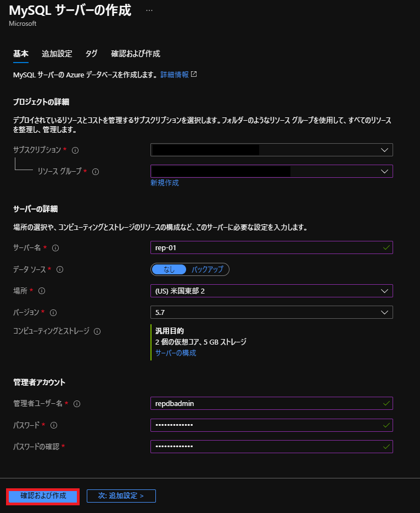Switch to the 基本 tab
Screen dimensions: 420x513
21,54
